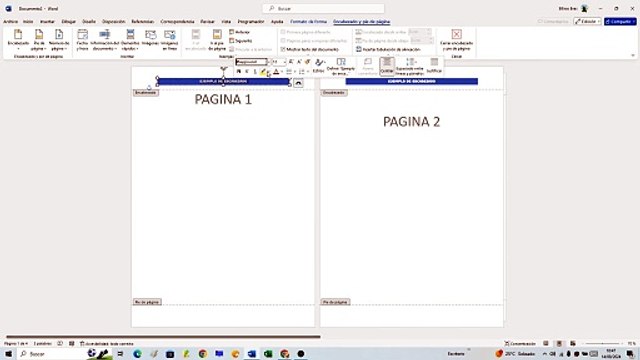The width and height of the screenshot is (640, 360).
Task: Open Elementos rápidos menu
Action: [130, 40]
